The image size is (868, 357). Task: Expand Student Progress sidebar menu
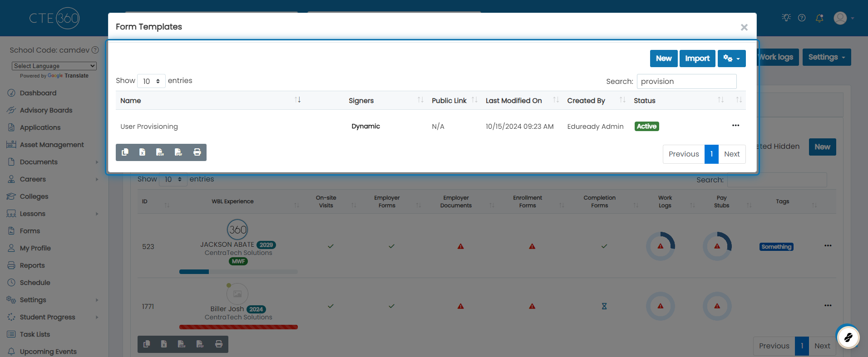[x=54, y=317]
